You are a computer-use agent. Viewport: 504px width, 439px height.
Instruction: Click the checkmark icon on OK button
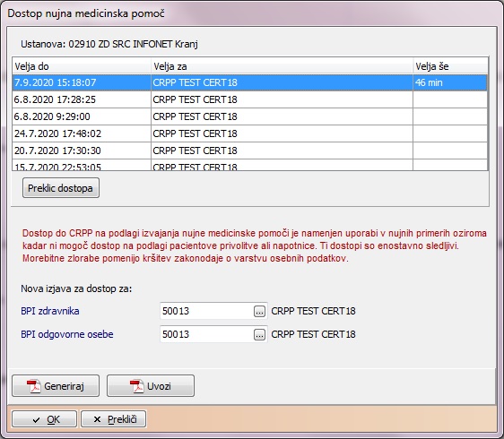coord(37,419)
